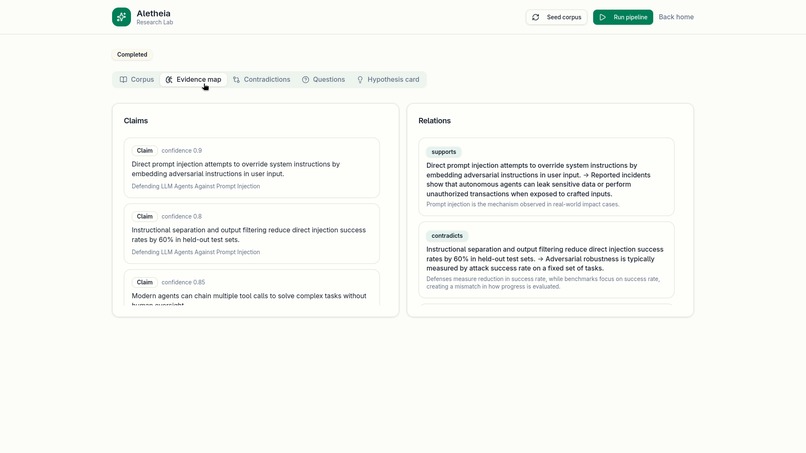
Task: Click the source under the confidence 0.8 claim
Action: click(x=196, y=252)
